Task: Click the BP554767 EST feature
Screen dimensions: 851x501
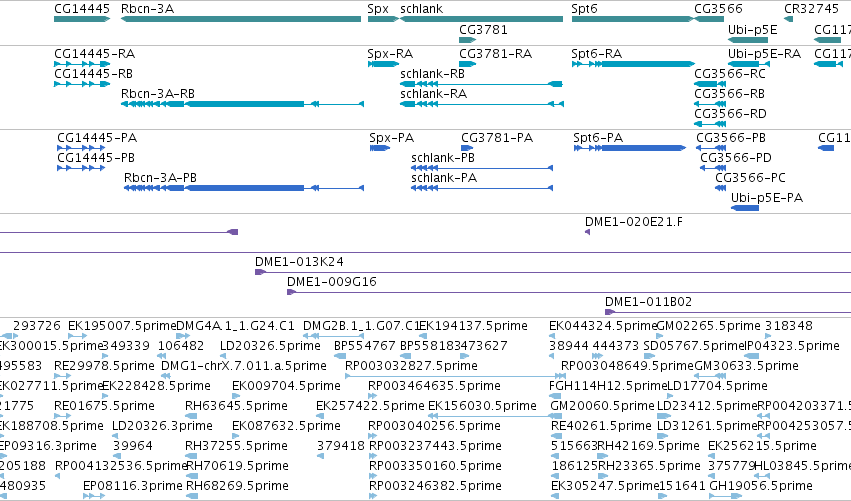Action: coord(340,356)
